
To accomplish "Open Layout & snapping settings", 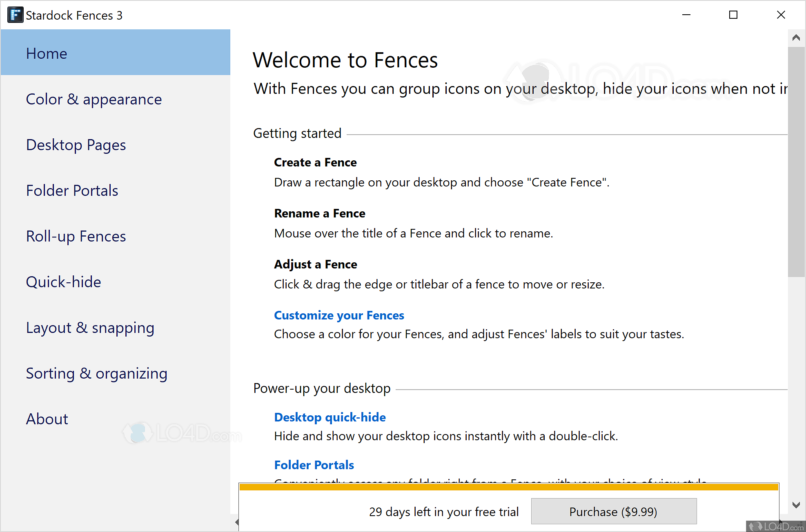I will click(x=90, y=328).
